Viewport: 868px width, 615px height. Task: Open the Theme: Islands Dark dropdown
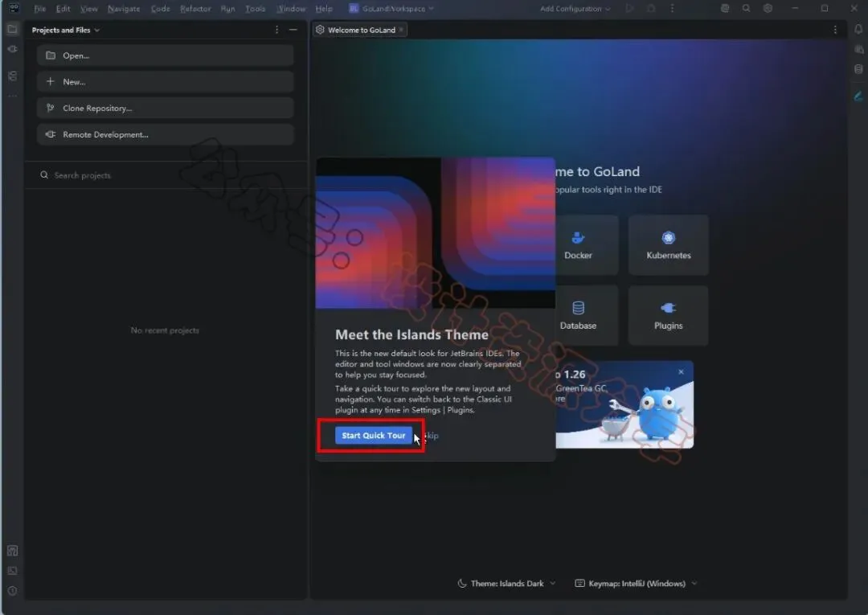506,584
